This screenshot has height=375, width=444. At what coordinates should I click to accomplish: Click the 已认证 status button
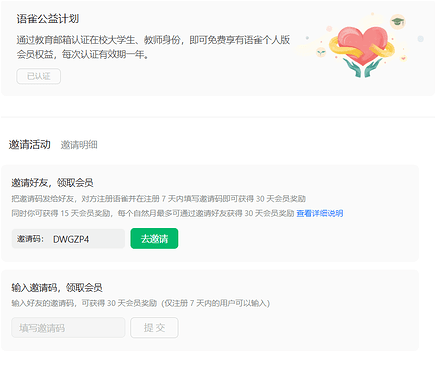pyautogui.click(x=39, y=76)
